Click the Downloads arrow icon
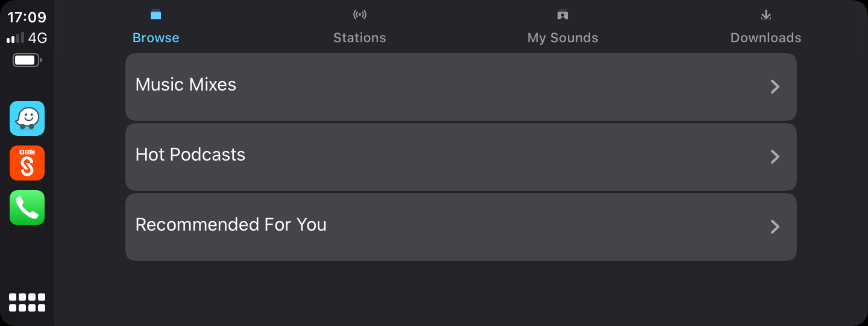The height and width of the screenshot is (326, 868). 766,14
